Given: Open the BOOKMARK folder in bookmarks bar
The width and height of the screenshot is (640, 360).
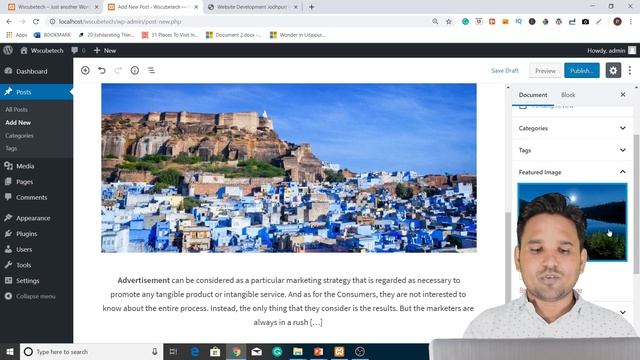Looking at the screenshot, I should (x=52, y=35).
